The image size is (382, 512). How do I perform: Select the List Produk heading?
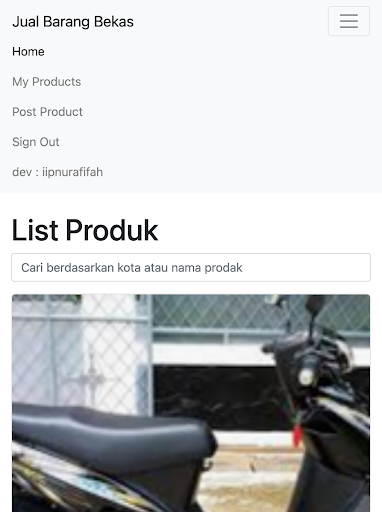click(x=85, y=230)
